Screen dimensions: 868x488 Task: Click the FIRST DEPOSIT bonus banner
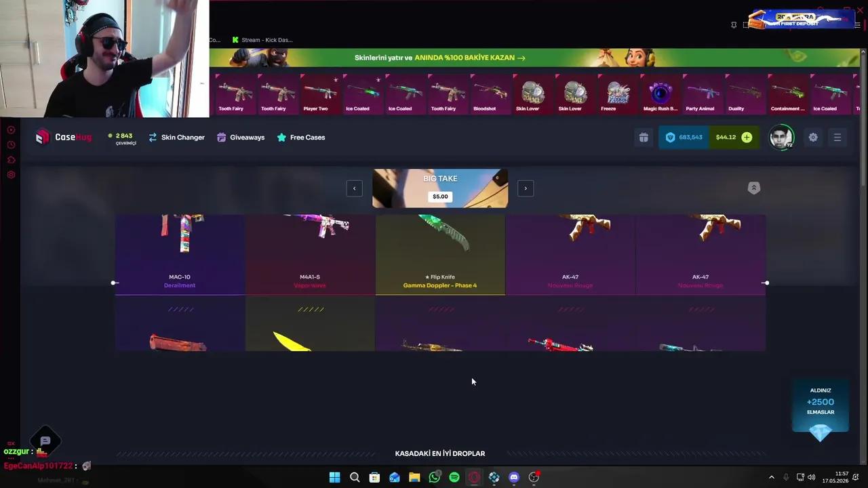click(x=800, y=19)
